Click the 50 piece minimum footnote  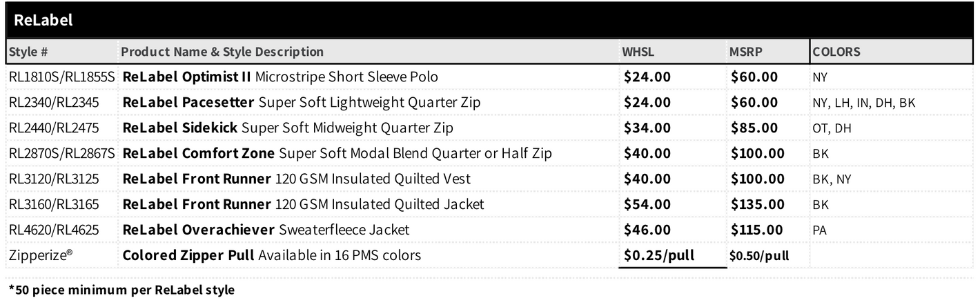pyautogui.click(x=121, y=290)
